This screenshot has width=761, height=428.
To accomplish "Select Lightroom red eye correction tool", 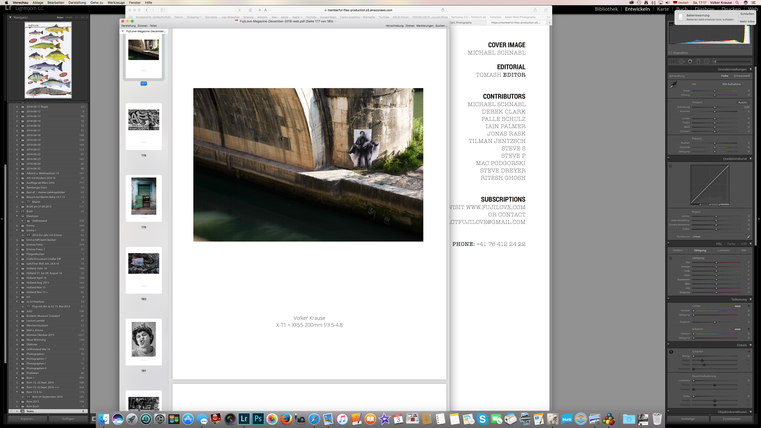I will (690, 62).
